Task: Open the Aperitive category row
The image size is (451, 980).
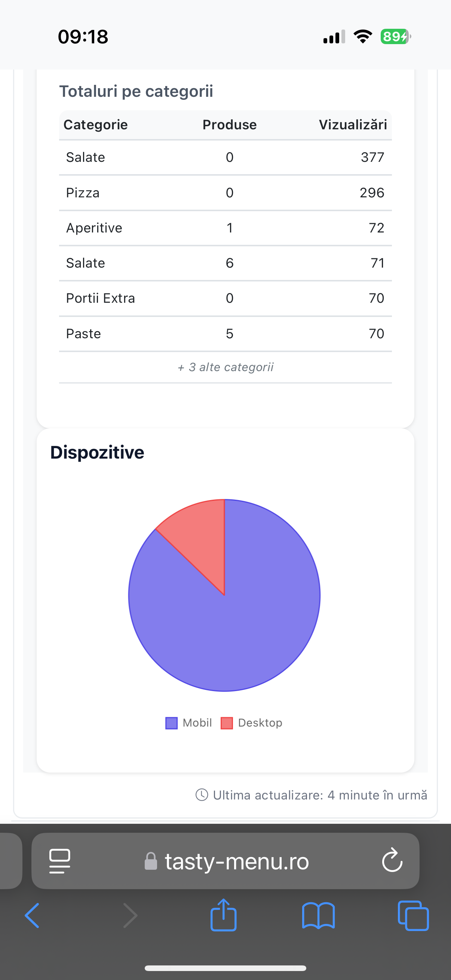Action: click(x=225, y=228)
